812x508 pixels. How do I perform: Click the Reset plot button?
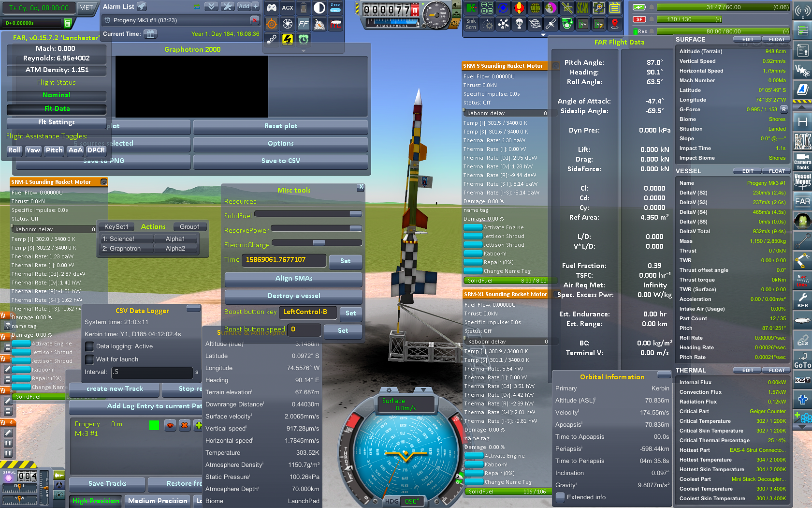(x=281, y=126)
